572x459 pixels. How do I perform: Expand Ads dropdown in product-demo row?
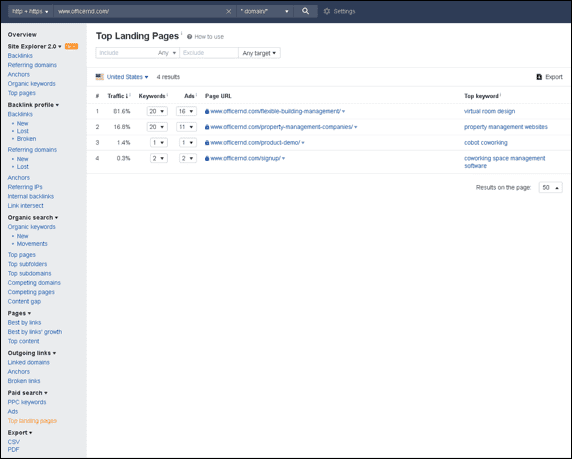[x=188, y=143]
